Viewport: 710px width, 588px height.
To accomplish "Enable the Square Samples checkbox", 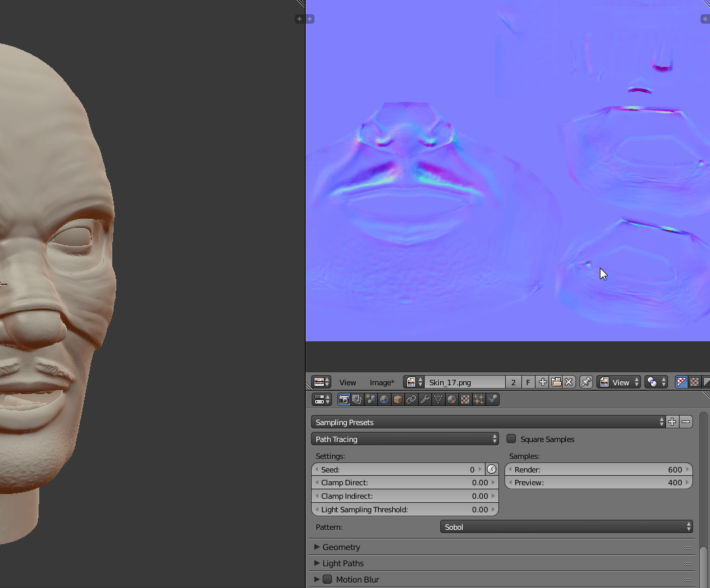I will click(511, 439).
